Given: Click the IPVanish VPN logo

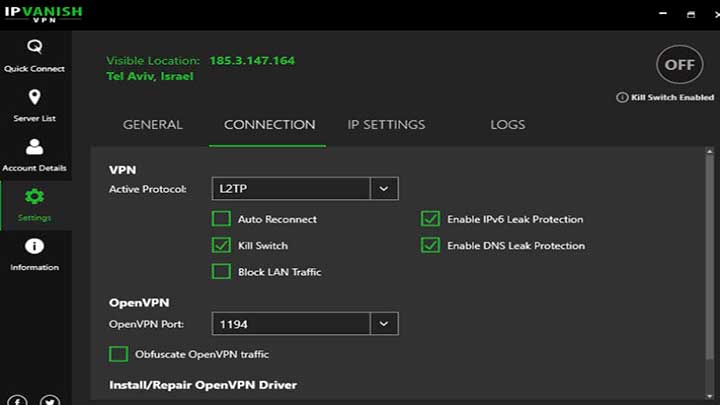Looking at the screenshot, I should tap(41, 15).
